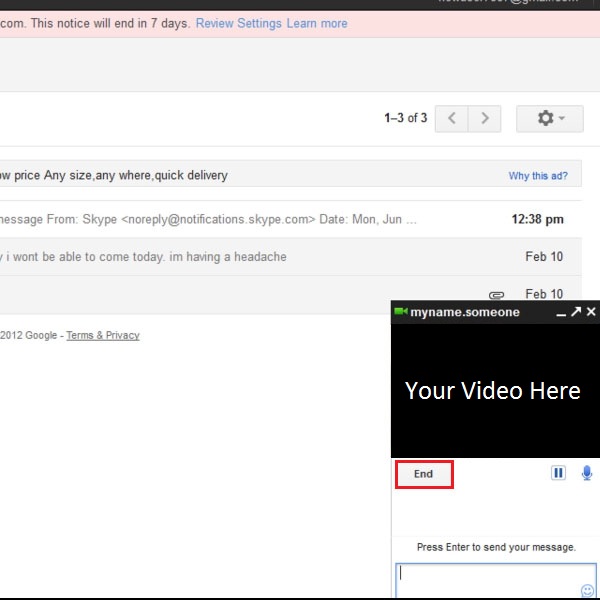Minimize the myname.someone chat window
This screenshot has height=600, width=600.
click(x=561, y=313)
